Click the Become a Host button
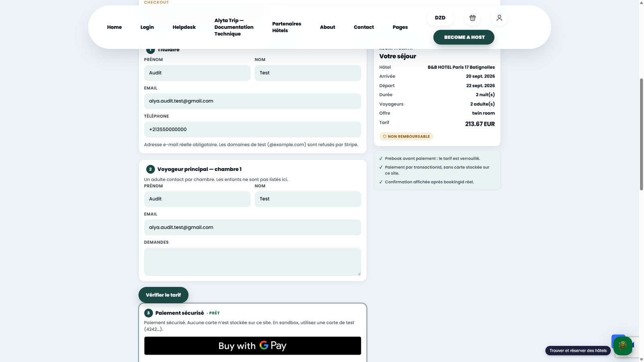The height and width of the screenshot is (362, 644). point(464,37)
